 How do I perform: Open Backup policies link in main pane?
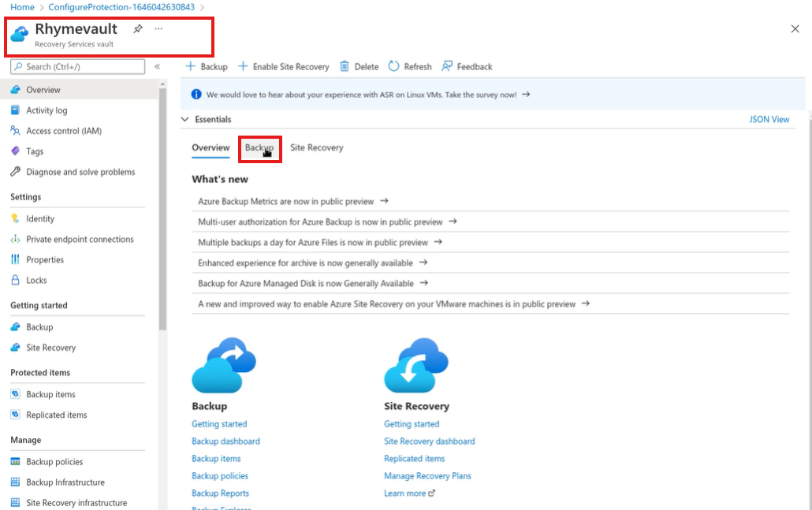pyautogui.click(x=220, y=476)
